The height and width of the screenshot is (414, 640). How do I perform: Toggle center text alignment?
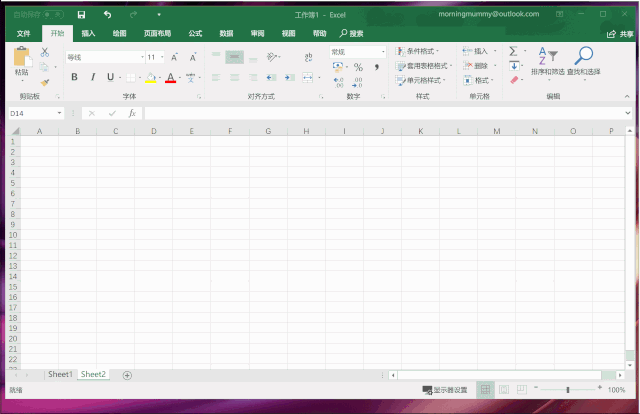235,78
